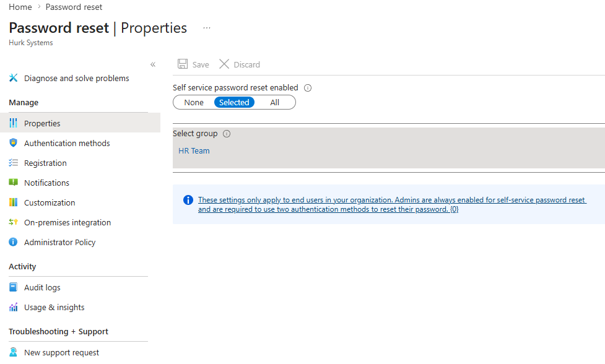Click the Save floppy disk icon
Screen dimensions: 605x364
tap(183, 64)
